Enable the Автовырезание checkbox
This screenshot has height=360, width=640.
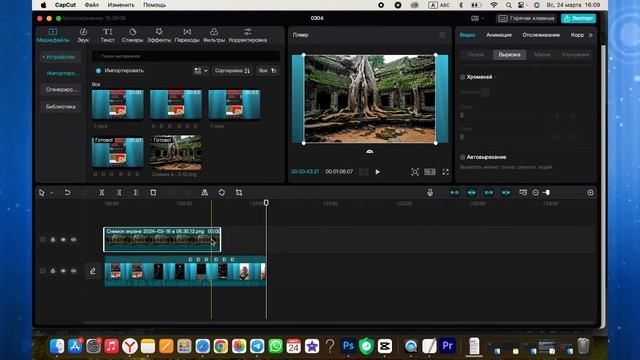click(462, 157)
